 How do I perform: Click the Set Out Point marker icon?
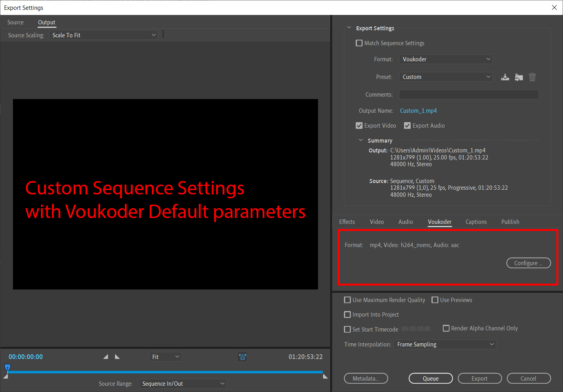tap(117, 357)
